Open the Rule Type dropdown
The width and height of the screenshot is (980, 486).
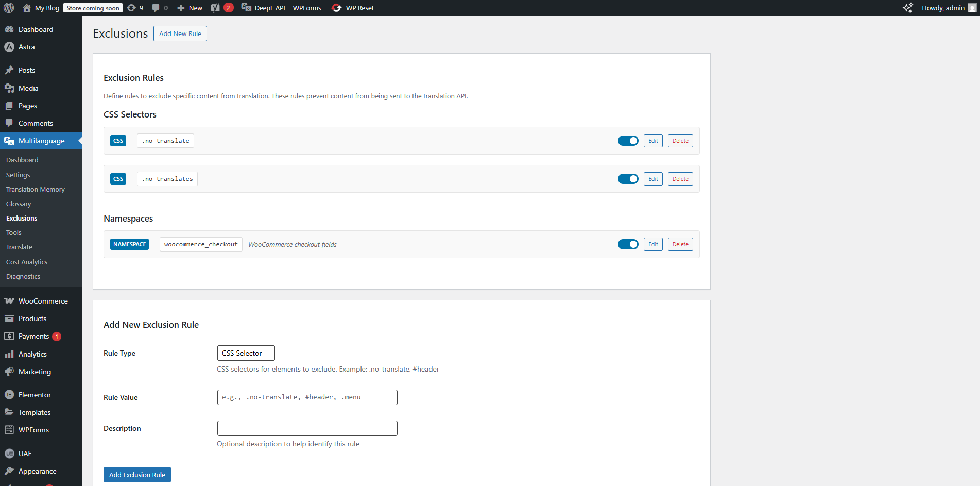click(x=246, y=353)
